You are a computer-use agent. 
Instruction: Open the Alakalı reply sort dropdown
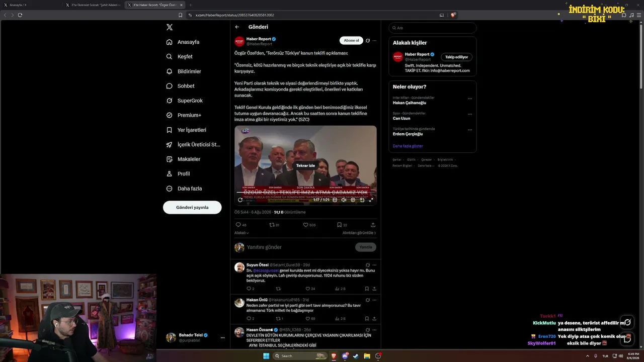click(242, 233)
